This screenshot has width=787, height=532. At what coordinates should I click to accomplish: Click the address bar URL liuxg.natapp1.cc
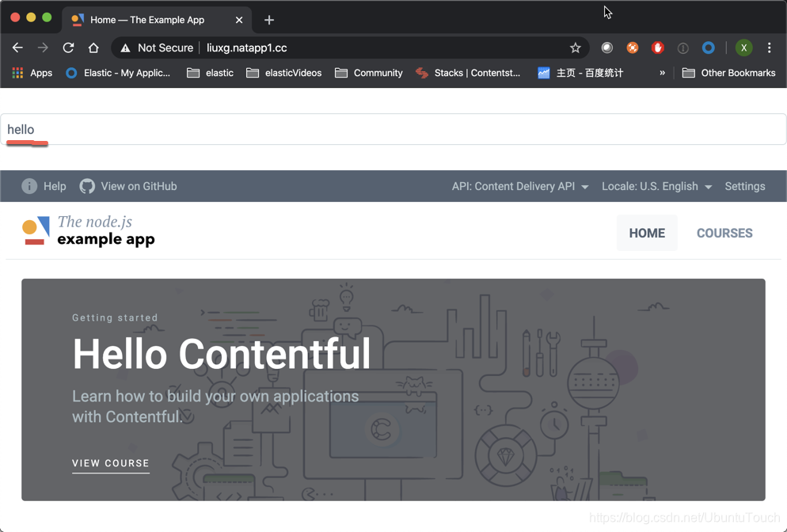[x=247, y=47]
